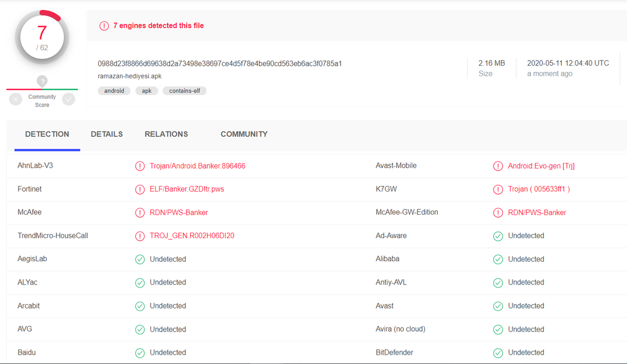Open the COMMUNITY tab
Image resolution: width=627 pixels, height=364 pixels.
tap(244, 134)
